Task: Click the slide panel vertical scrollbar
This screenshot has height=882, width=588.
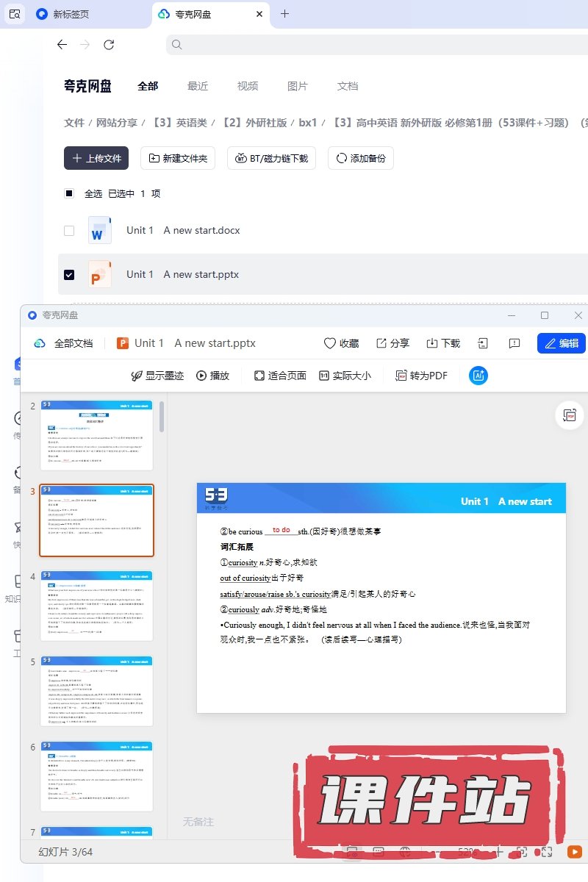Action: coord(162,416)
